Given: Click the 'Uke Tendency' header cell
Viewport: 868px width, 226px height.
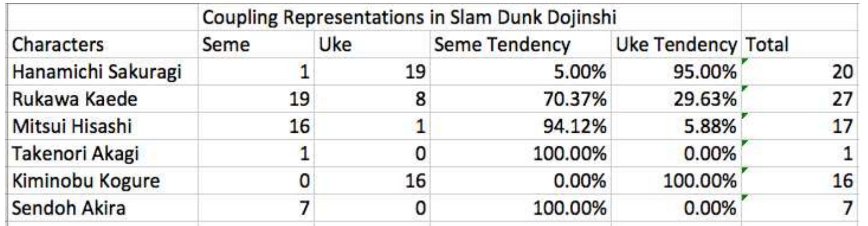Looking at the screenshot, I should 676,45.
